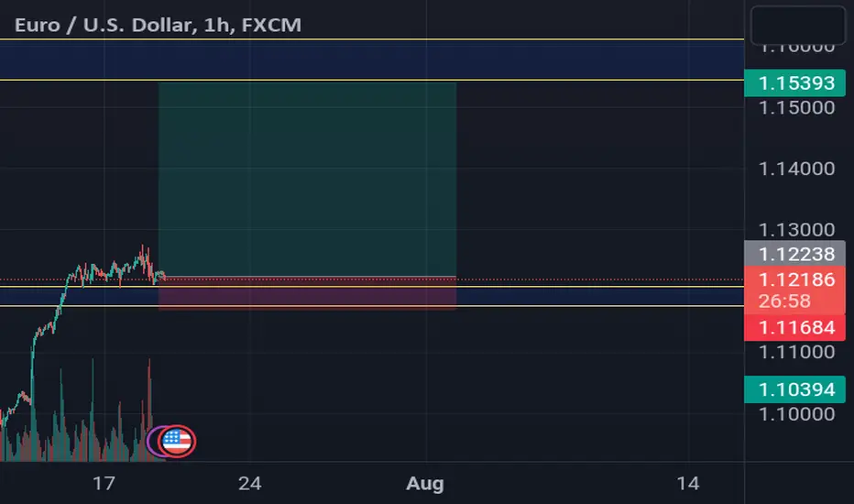854x504 pixels.
Task: Click the dark button above the price scale
Action: 798,25
